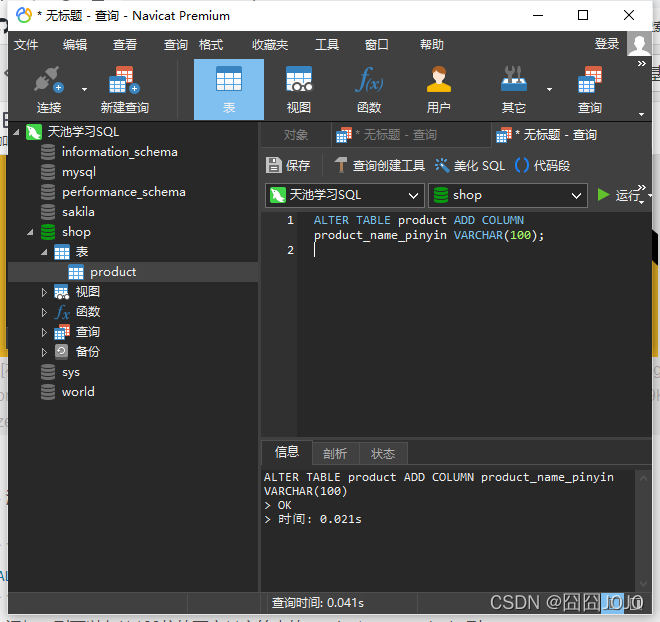This screenshot has height=622, width=660.
Task: Open the 代码段 code snippets
Action: (543, 165)
